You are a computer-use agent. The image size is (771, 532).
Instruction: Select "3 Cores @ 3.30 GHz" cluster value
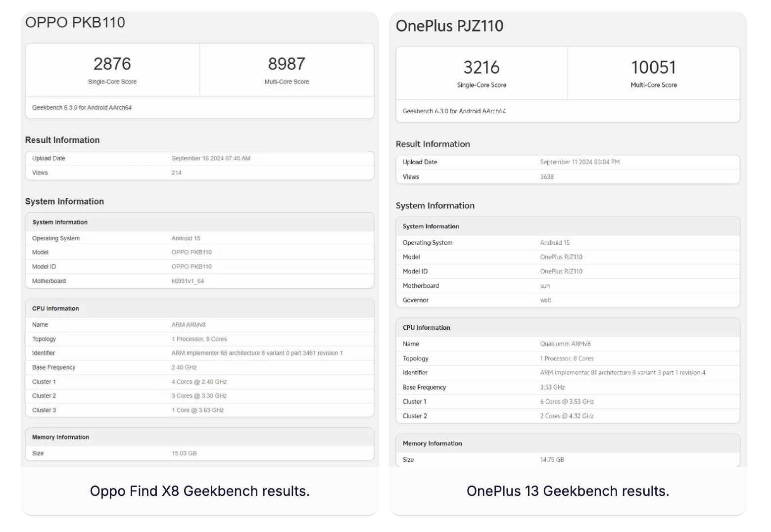click(x=199, y=396)
